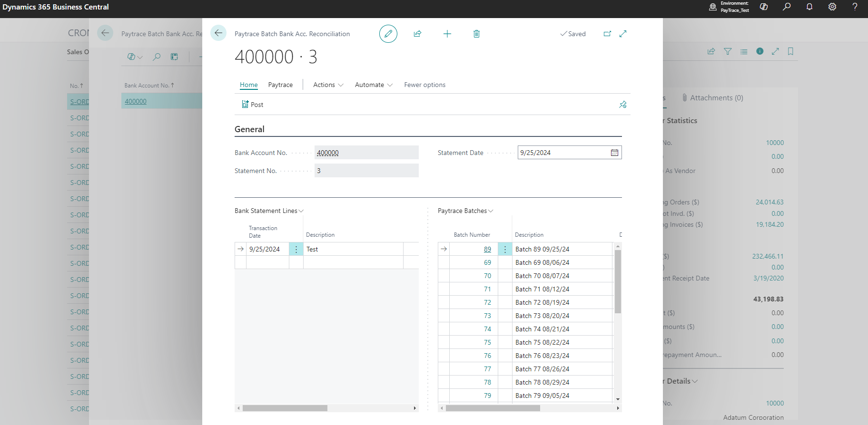The width and height of the screenshot is (868, 425).
Task: Click the pin action bar icon
Action: coord(623,105)
